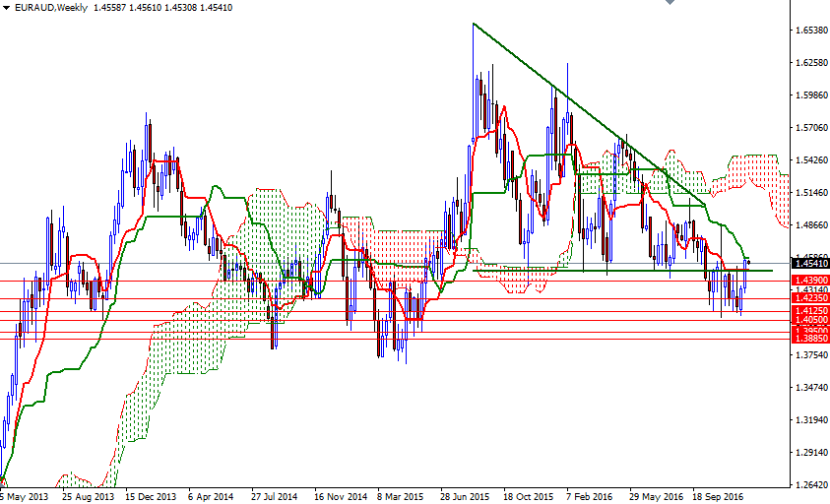Image resolution: width=830 pixels, height=504 pixels.
Task: Click the 27 Jul 2014 date label
Action: (274, 496)
